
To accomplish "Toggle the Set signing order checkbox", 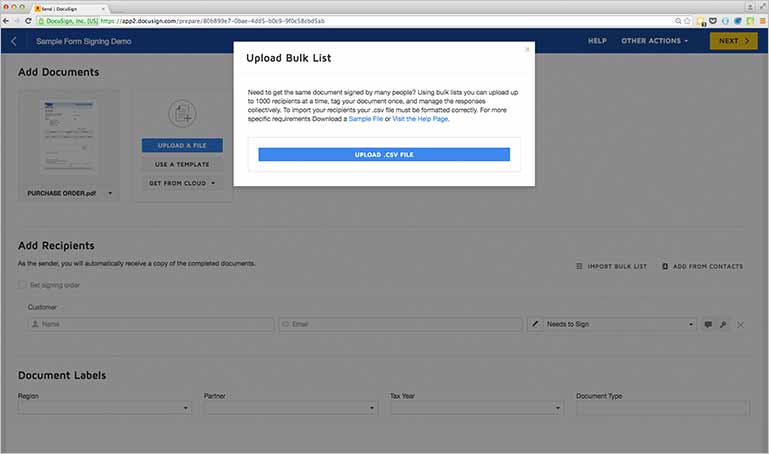I will point(23,285).
